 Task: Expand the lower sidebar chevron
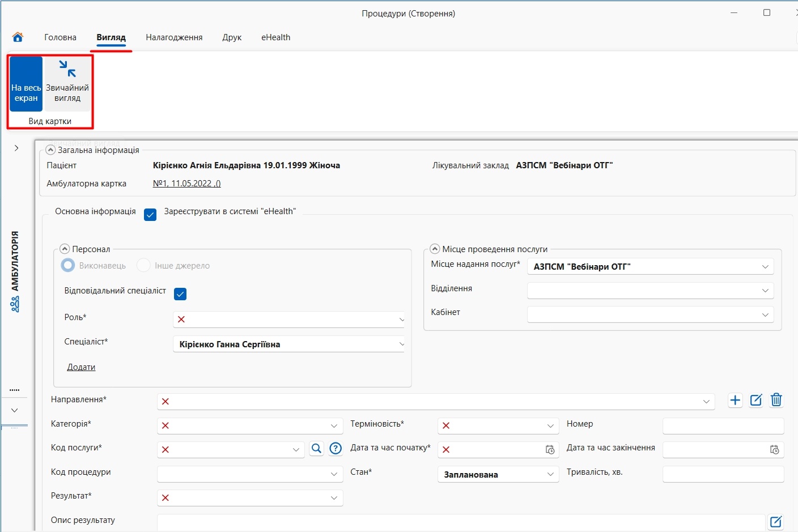click(x=15, y=410)
